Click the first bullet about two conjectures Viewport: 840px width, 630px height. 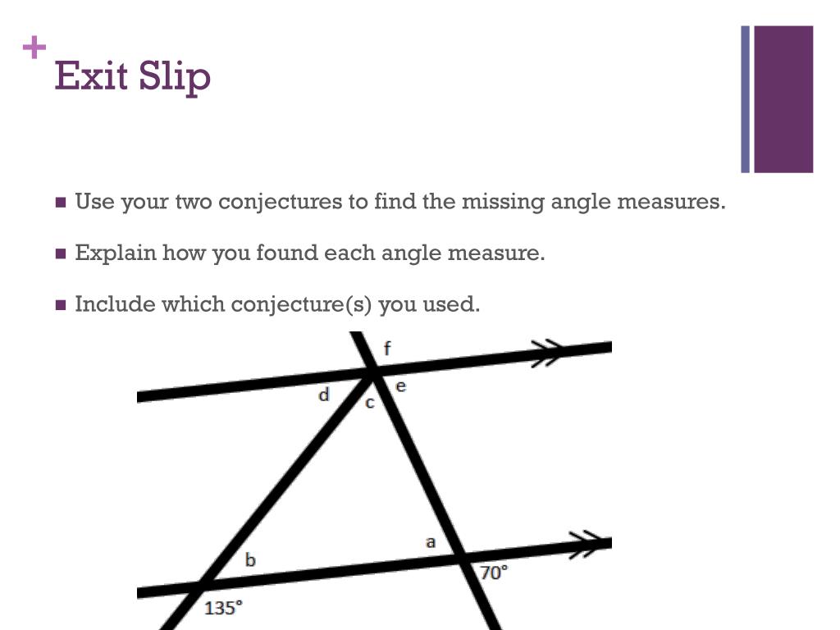[400, 202]
